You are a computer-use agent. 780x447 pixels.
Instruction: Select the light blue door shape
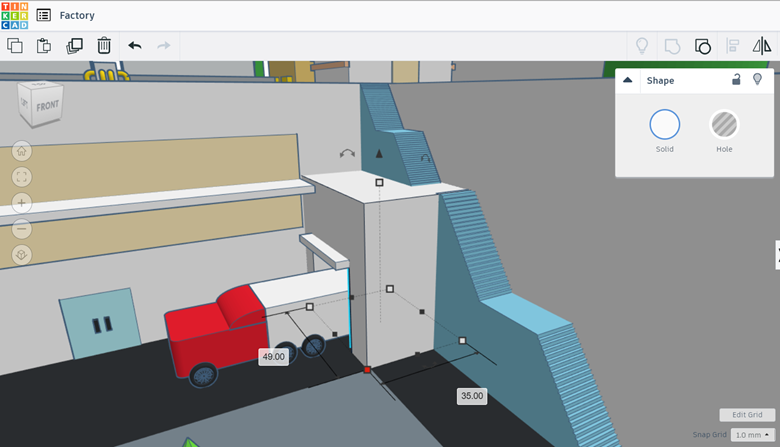point(100,324)
